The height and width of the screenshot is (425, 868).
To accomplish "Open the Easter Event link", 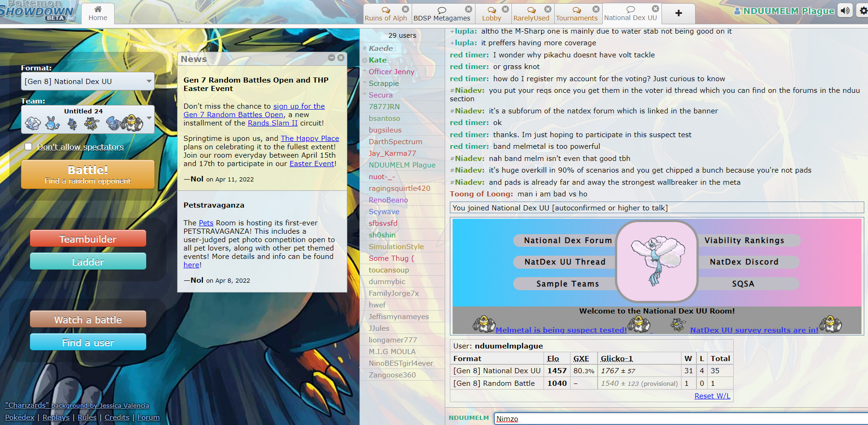I will pyautogui.click(x=312, y=163).
